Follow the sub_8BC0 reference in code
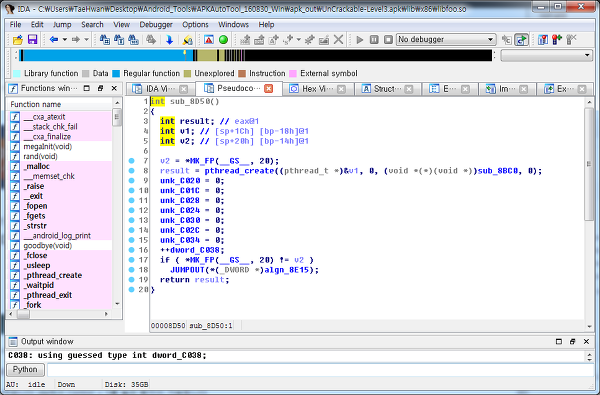Screen dimensions: 600x395 [x=499, y=171]
